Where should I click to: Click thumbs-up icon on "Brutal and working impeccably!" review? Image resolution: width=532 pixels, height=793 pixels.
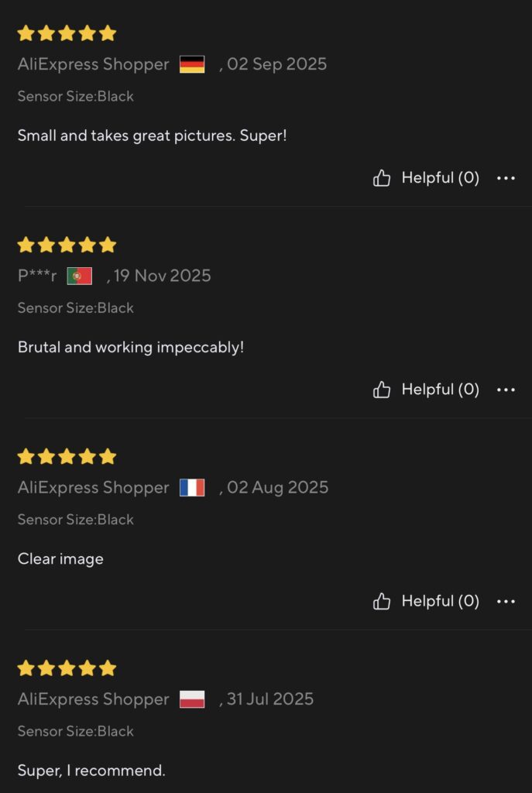pyautogui.click(x=382, y=390)
